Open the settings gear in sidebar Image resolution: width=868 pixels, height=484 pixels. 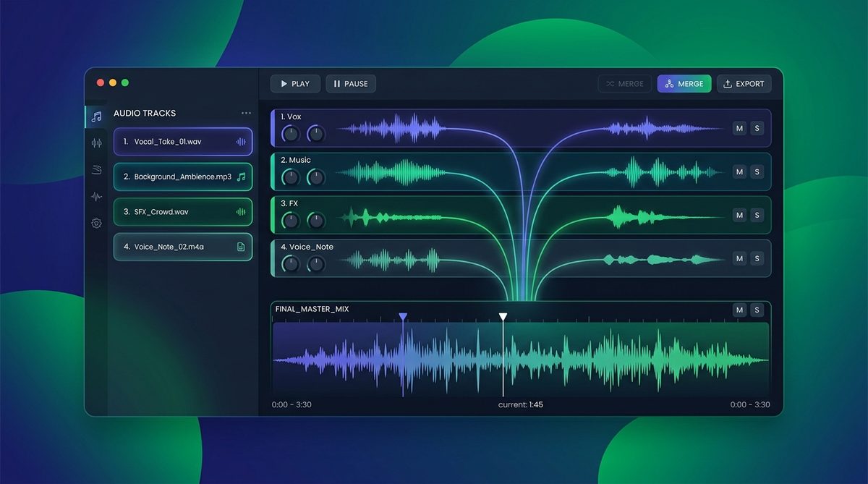(96, 223)
